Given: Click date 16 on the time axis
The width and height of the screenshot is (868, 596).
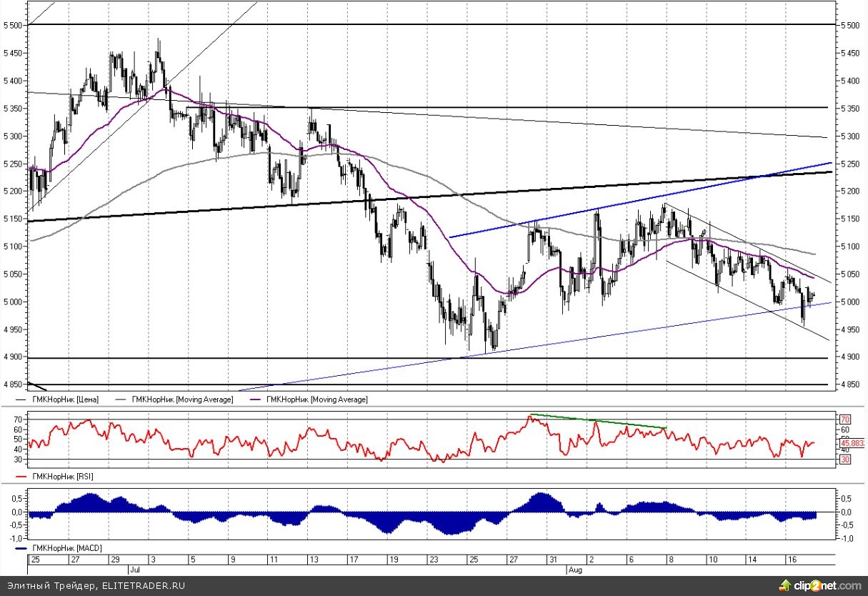Looking at the screenshot, I should [x=791, y=561].
